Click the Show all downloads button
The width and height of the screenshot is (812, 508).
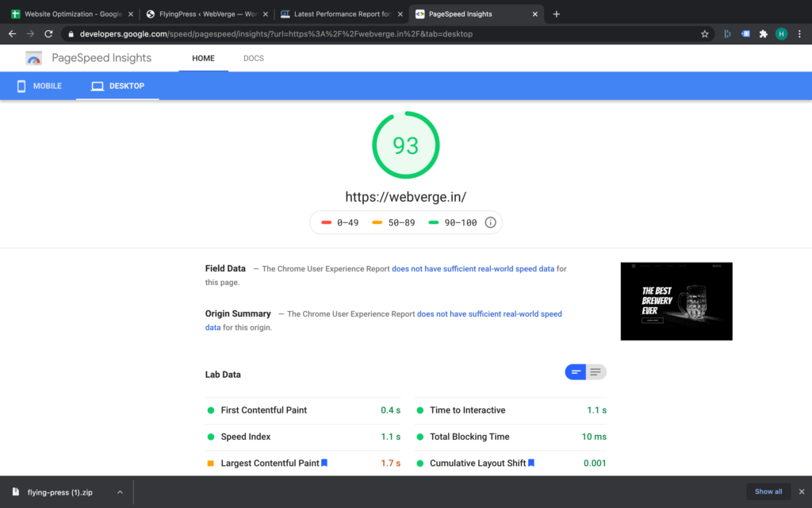pos(768,491)
